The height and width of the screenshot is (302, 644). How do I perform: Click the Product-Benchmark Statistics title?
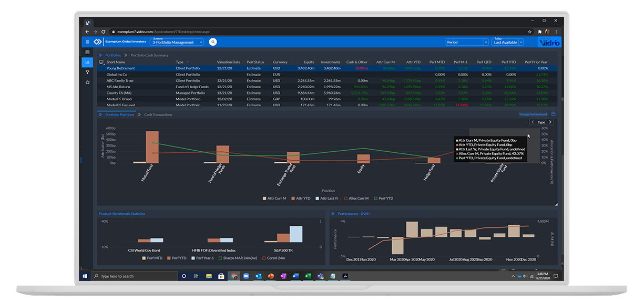[x=122, y=214]
